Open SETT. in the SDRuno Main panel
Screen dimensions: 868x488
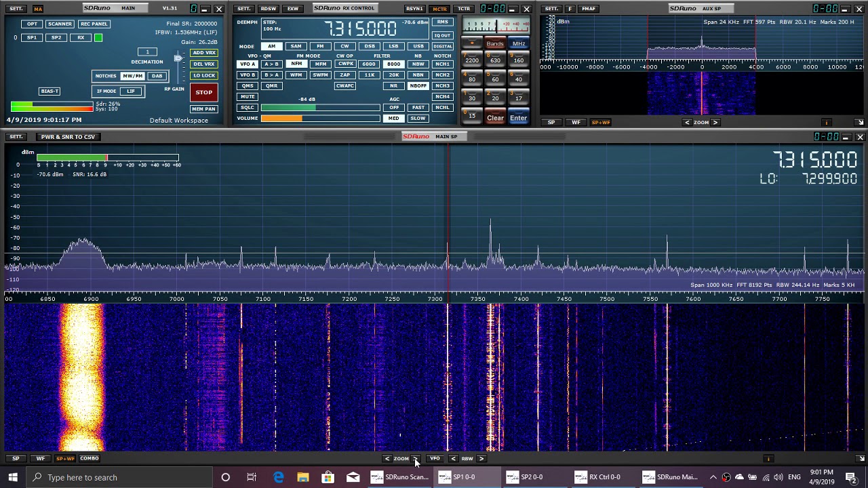point(16,9)
